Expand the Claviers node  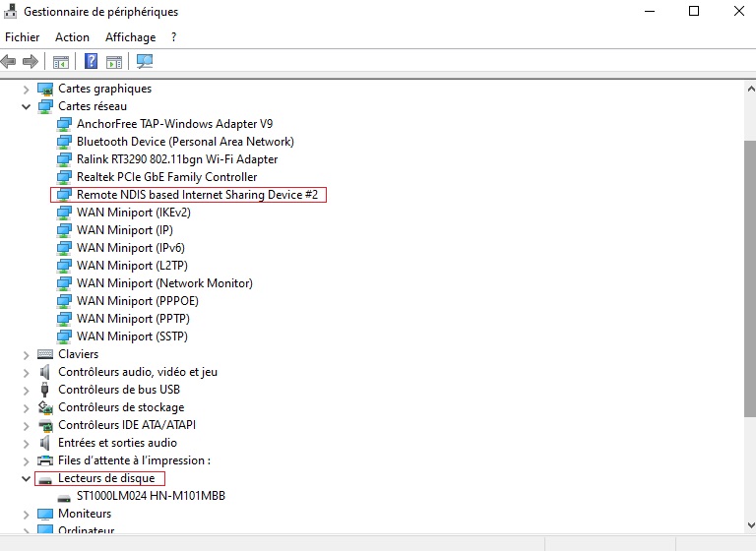[x=26, y=355]
